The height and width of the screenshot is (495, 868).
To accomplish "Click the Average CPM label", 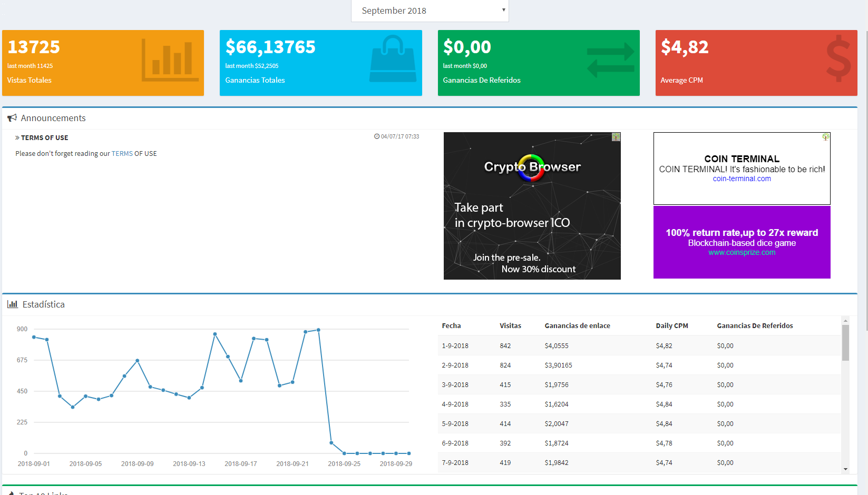I will (682, 81).
